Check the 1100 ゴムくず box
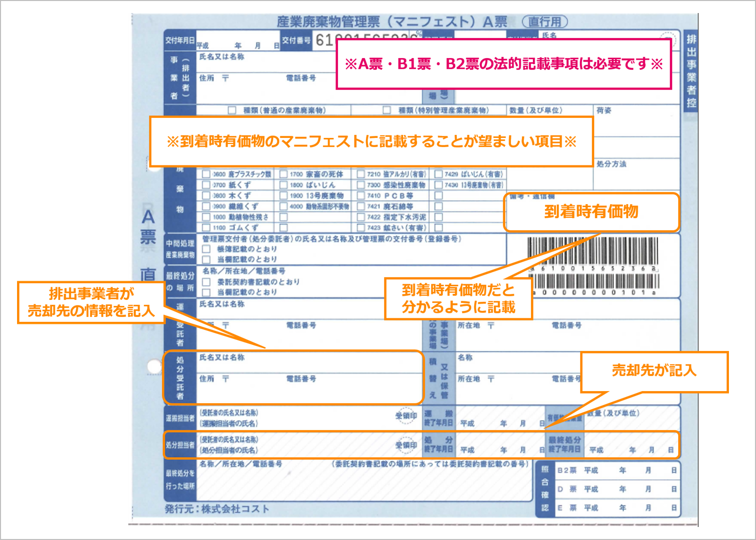 click(206, 228)
